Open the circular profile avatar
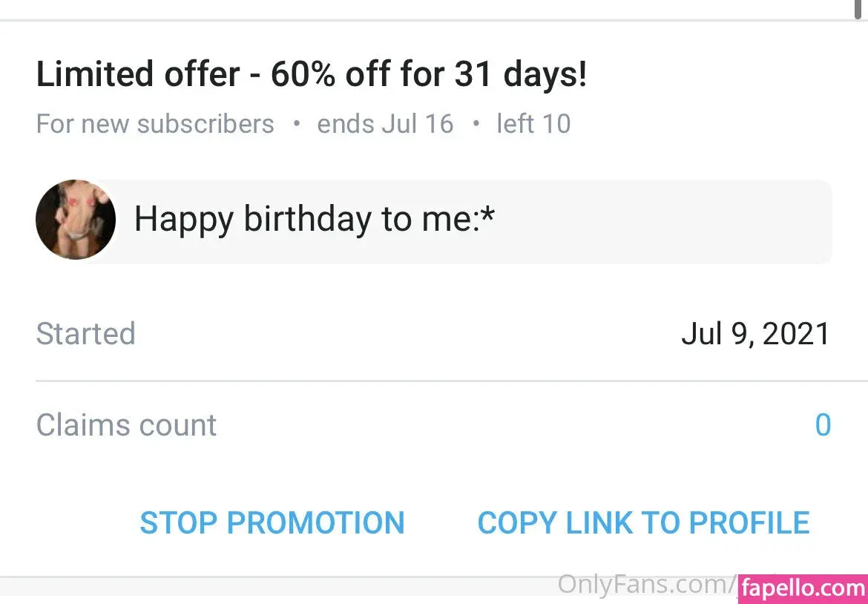This screenshot has width=868, height=604. pos(76,220)
